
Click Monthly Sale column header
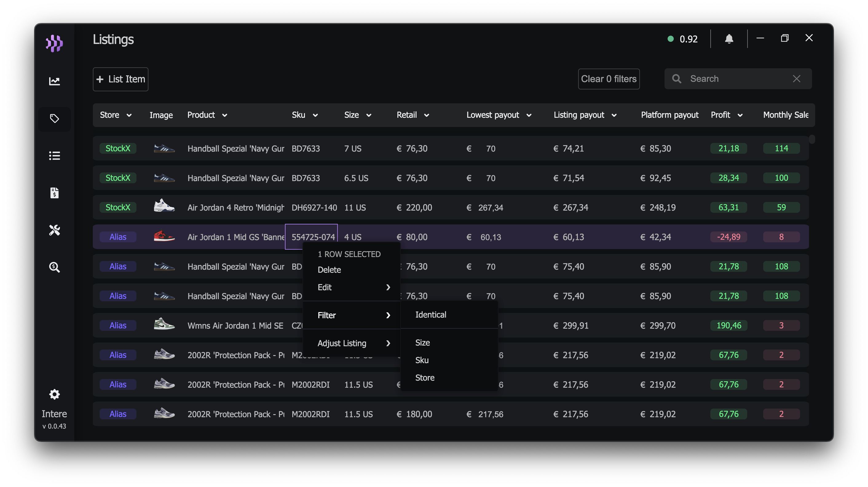785,115
